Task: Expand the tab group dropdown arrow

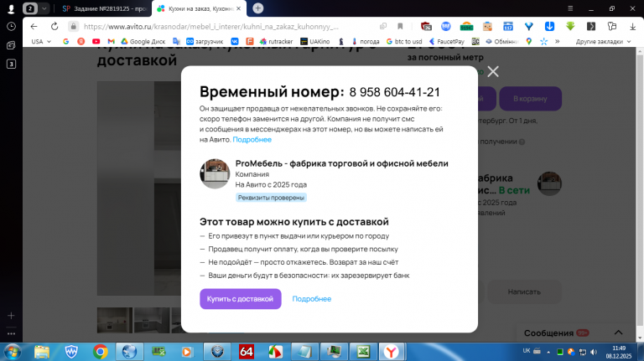Action: pos(44,8)
